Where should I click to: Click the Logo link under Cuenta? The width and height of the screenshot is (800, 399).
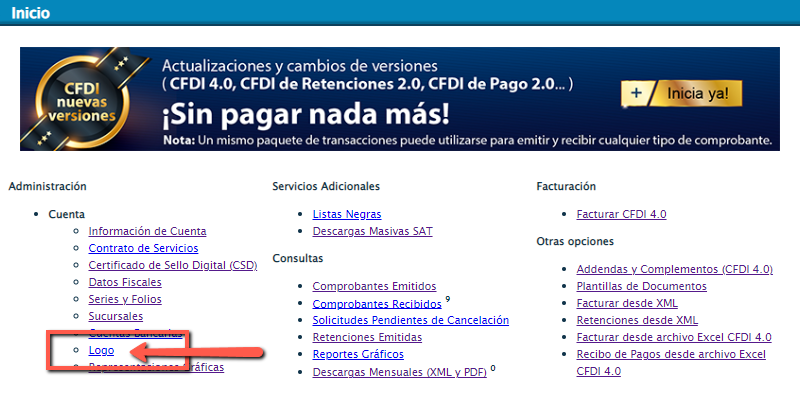(x=102, y=350)
